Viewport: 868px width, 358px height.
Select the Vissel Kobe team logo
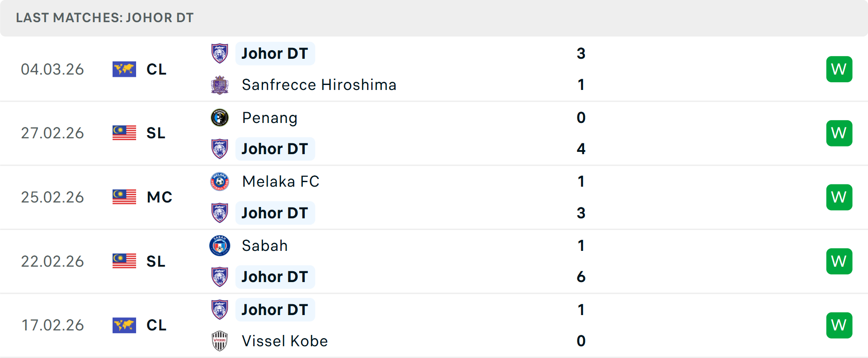pos(220,341)
